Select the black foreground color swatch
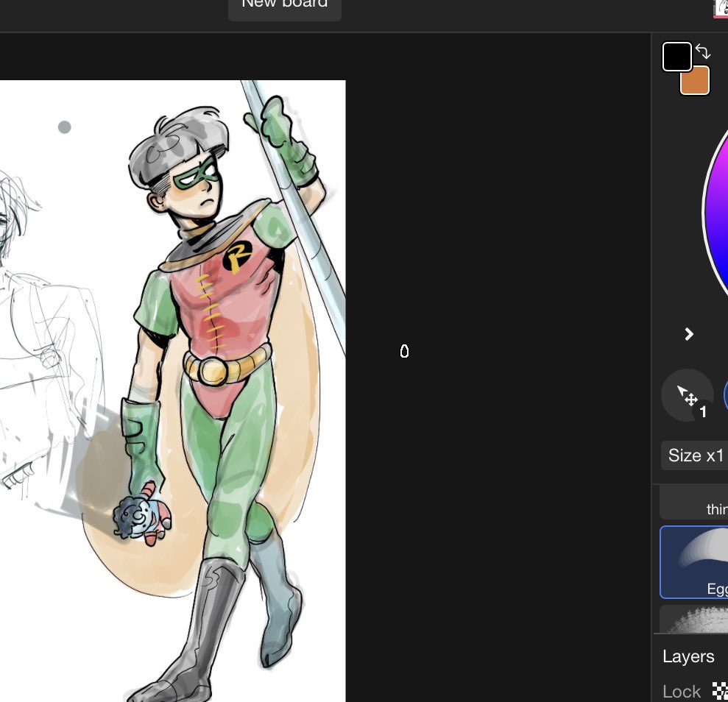 (676, 57)
